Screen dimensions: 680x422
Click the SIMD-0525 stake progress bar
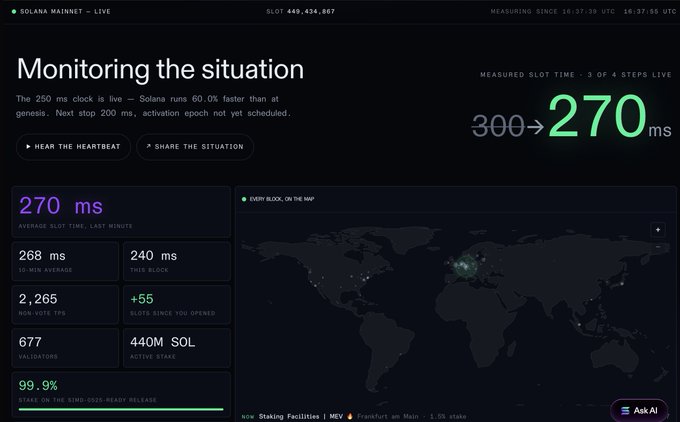pos(121,409)
